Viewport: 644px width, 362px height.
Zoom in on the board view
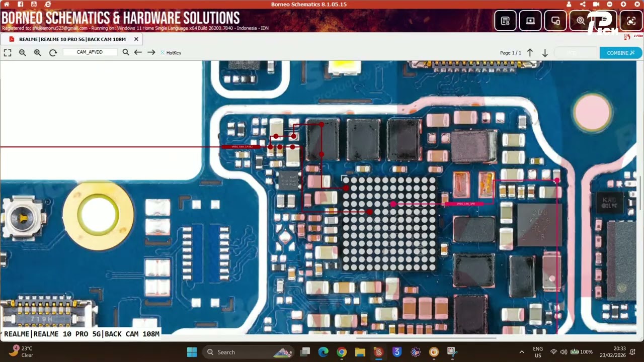pos(37,52)
